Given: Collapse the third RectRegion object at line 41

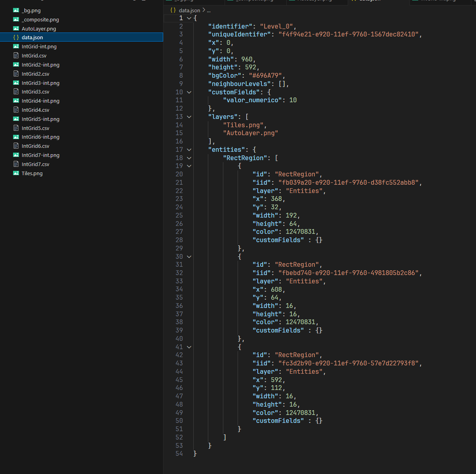Looking at the screenshot, I should click(x=189, y=347).
